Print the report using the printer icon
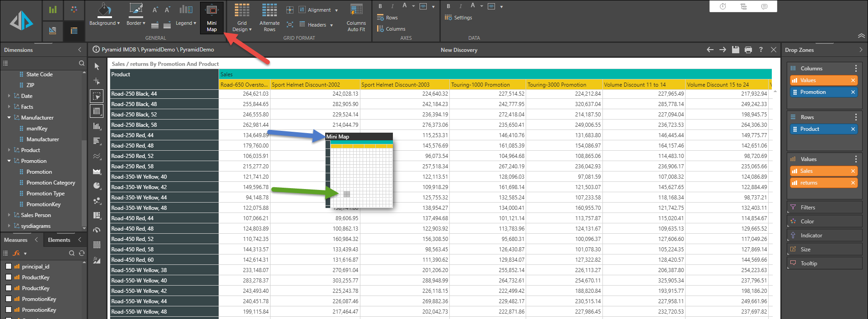Screen dimensions: 868x319 pos(748,50)
